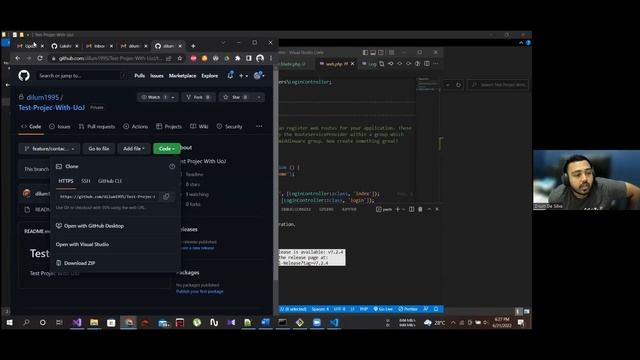Open a new Chrome tab with plus
Image resolution: width=640 pixels, height=360 pixels.
click(x=193, y=46)
